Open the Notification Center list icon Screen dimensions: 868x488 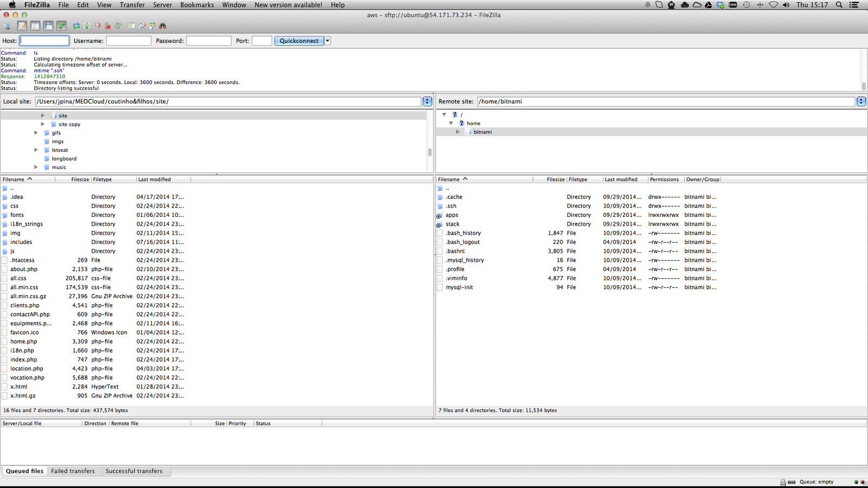[854, 5]
